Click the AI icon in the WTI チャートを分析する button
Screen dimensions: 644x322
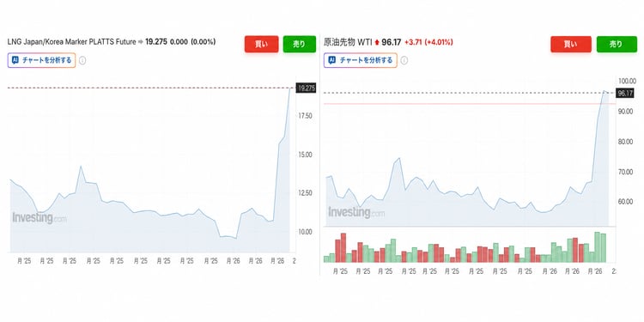coord(332,60)
